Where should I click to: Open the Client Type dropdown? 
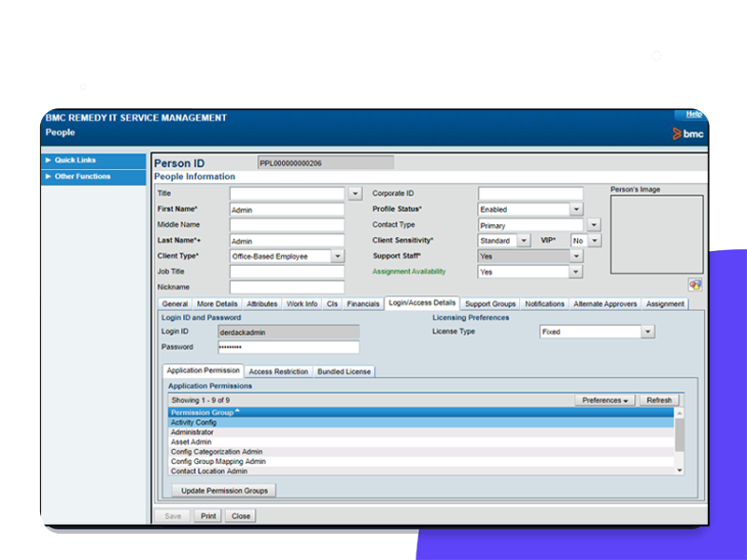[337, 256]
